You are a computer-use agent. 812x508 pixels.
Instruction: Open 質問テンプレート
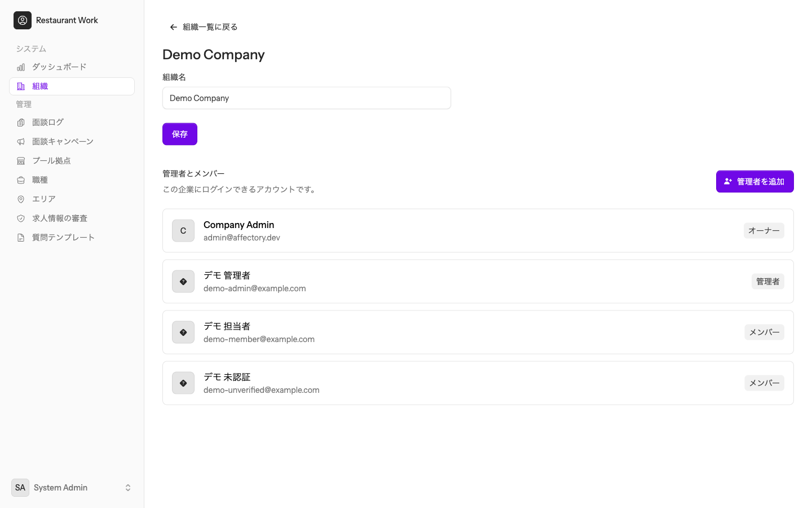point(72,238)
